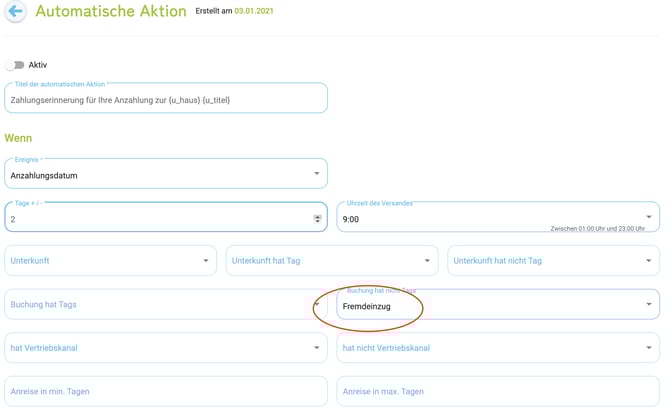Toggle the Aktiv switch
This screenshot has width=670, height=418.
point(15,65)
